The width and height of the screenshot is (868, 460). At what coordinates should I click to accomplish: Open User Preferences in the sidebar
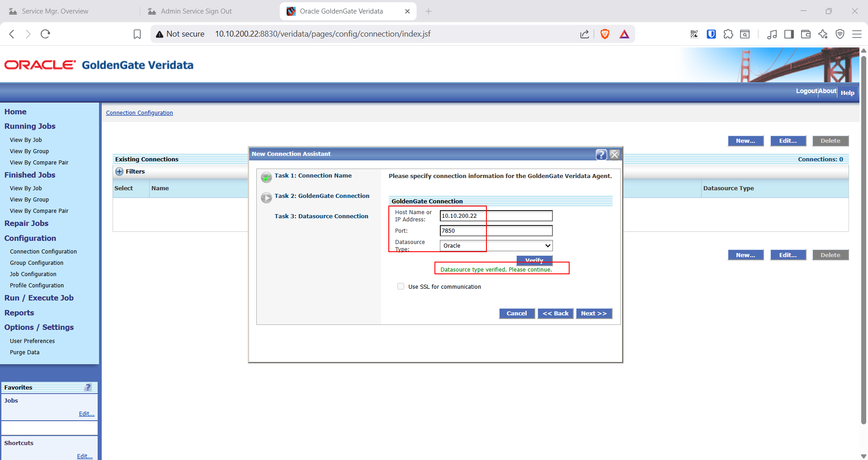32,341
